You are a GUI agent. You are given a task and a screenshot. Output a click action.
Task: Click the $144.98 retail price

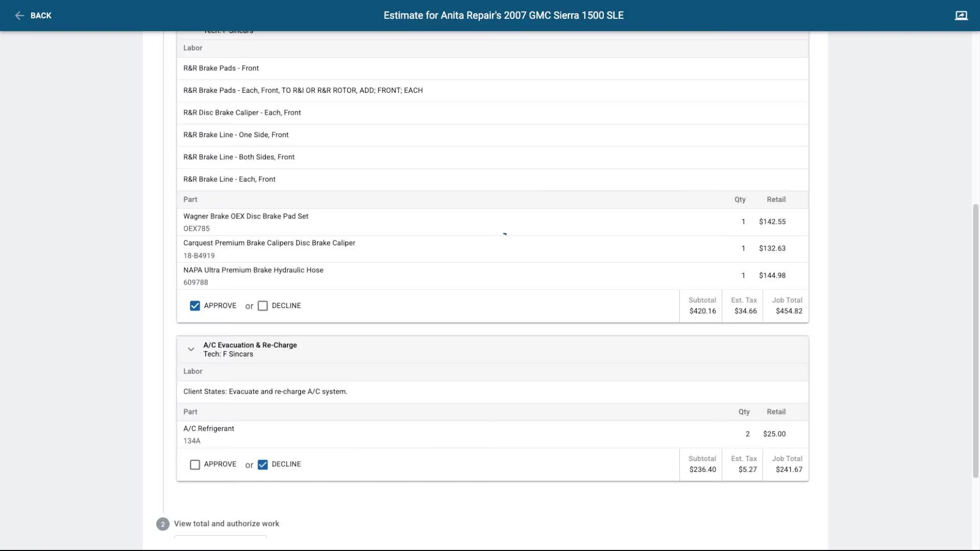point(772,275)
